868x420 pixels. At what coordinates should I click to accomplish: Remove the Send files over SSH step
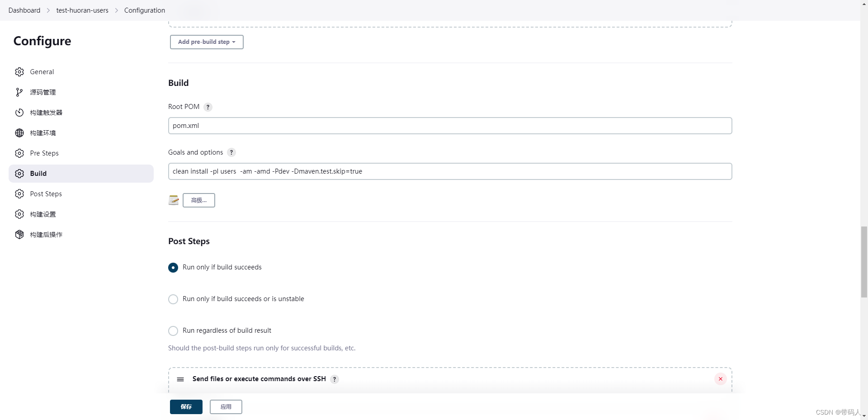[x=721, y=379]
